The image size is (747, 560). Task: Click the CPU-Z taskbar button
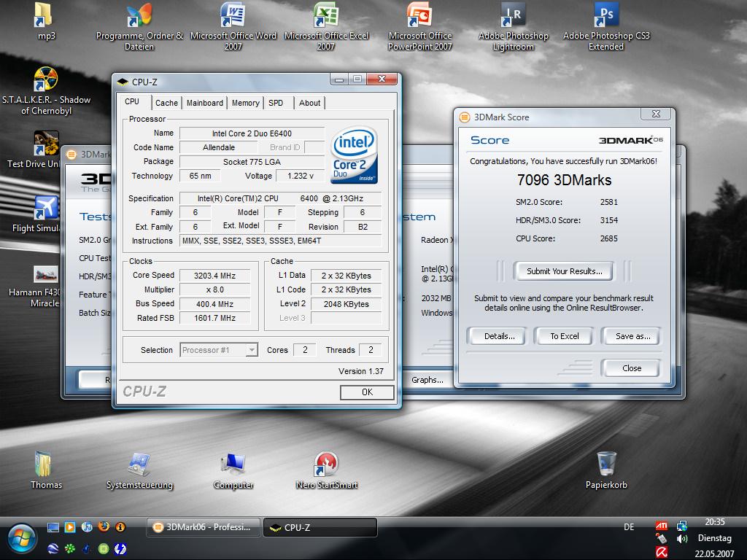pos(320,528)
